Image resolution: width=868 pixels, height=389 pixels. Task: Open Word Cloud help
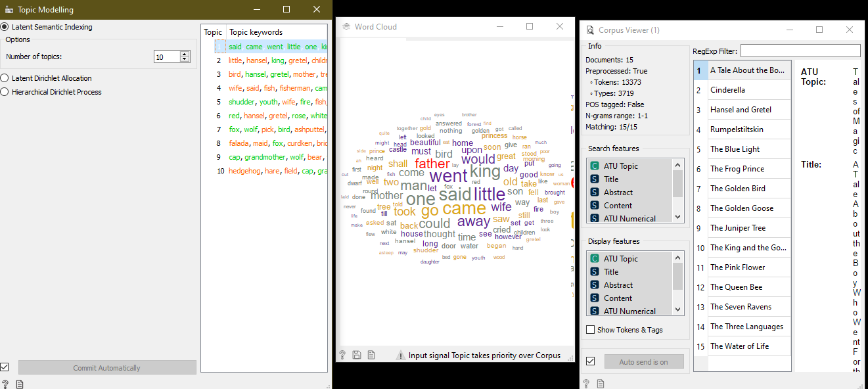[342, 355]
